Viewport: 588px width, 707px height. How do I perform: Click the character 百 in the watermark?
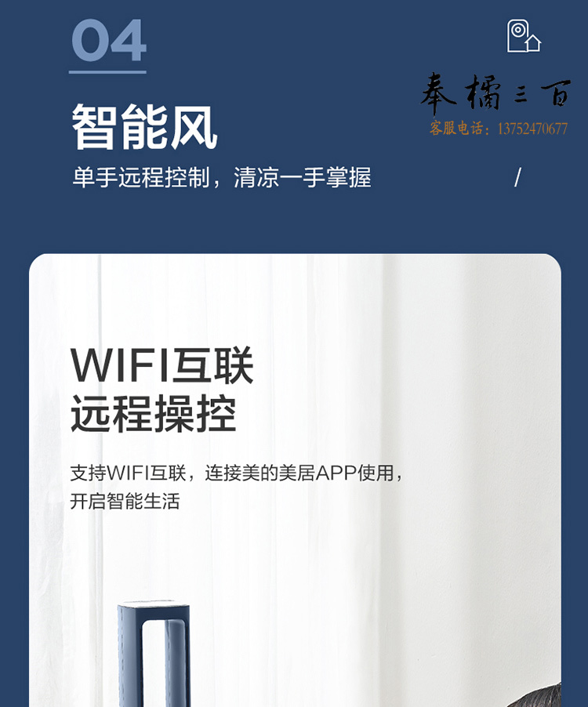click(x=557, y=92)
